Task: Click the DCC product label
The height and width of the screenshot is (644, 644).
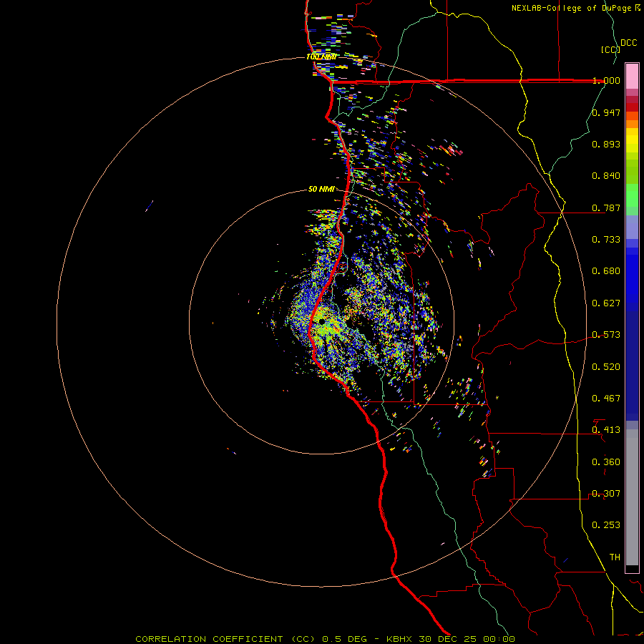Action: click(x=628, y=43)
